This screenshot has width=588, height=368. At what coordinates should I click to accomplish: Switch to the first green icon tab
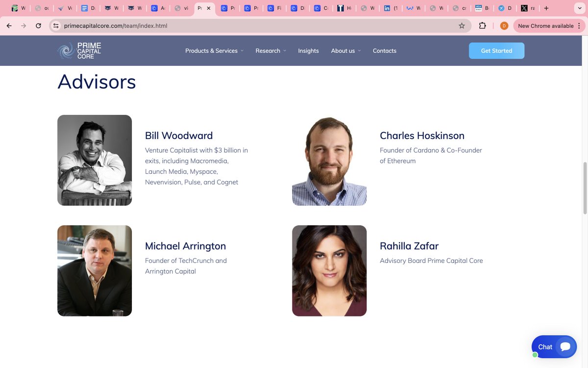(x=19, y=8)
